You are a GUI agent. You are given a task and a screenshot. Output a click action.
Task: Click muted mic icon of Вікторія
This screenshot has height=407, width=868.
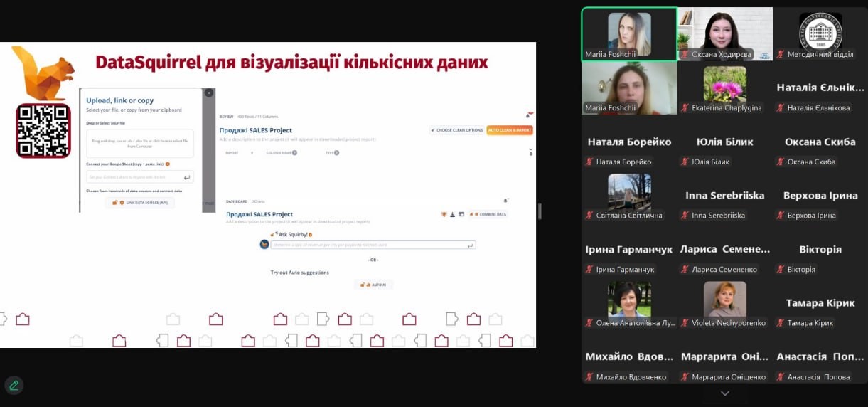pyautogui.click(x=781, y=270)
